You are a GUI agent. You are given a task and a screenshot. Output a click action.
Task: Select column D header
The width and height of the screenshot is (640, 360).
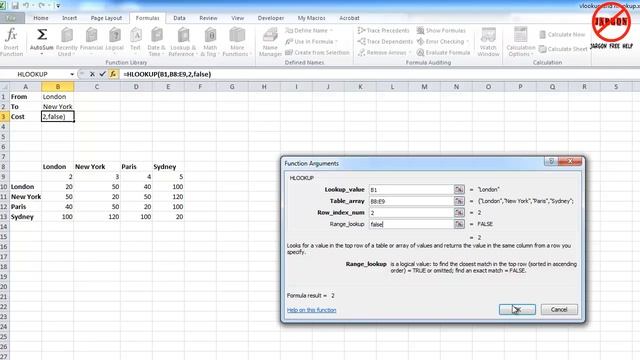(136, 87)
